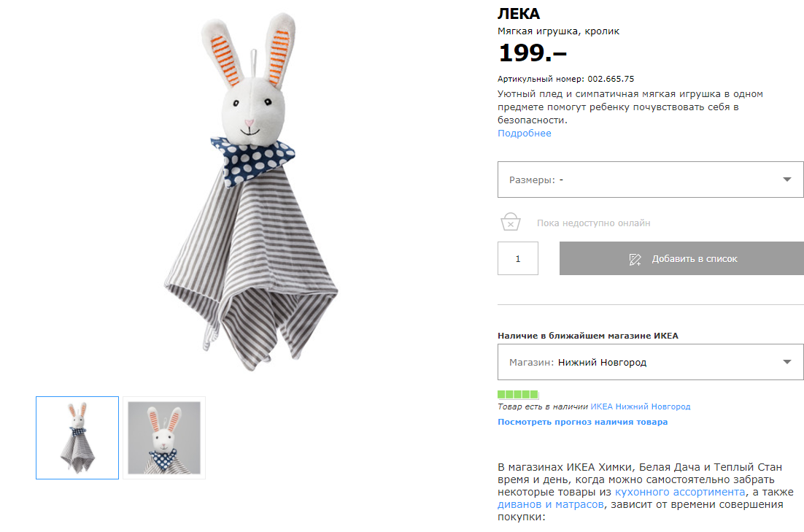
Task: Click the article number 002.665.75
Action: 611,79
